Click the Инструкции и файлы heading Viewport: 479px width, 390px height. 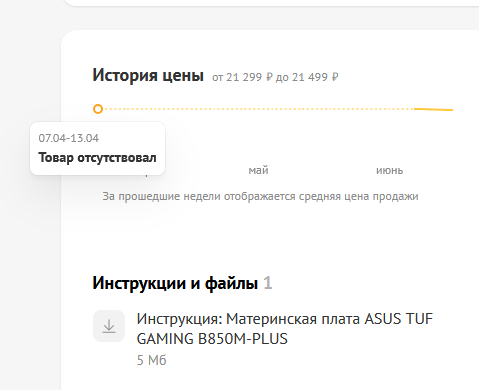(x=175, y=283)
